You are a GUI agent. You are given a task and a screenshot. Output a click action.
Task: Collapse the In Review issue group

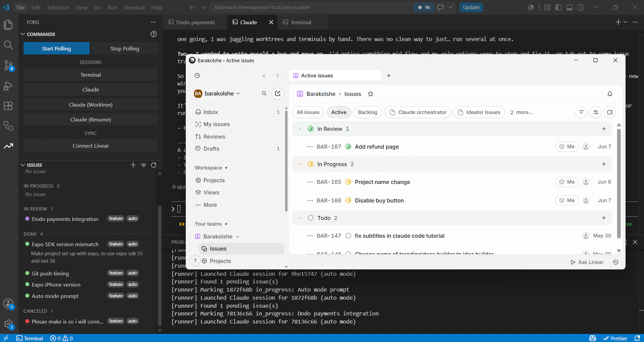(300, 129)
